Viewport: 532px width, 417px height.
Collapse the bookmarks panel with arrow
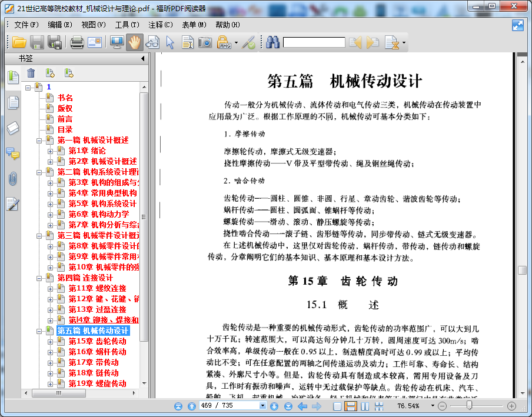143,58
